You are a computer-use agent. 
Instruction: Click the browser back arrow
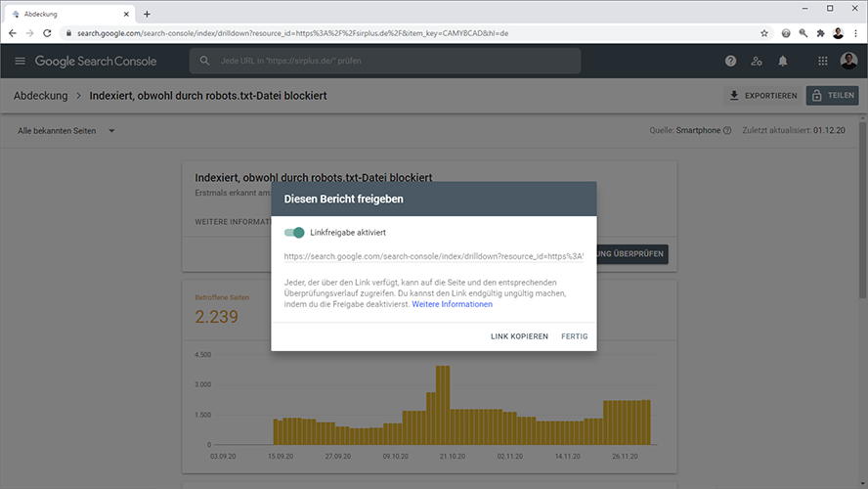12,33
